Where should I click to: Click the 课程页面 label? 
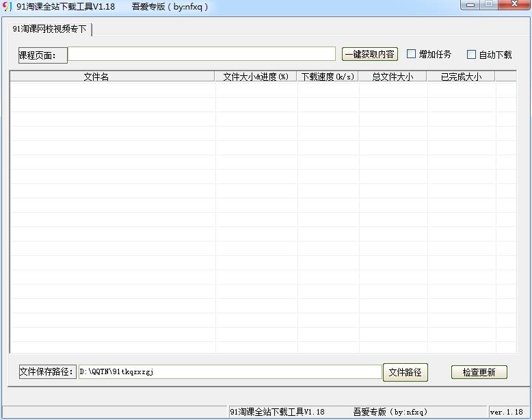tap(43, 55)
